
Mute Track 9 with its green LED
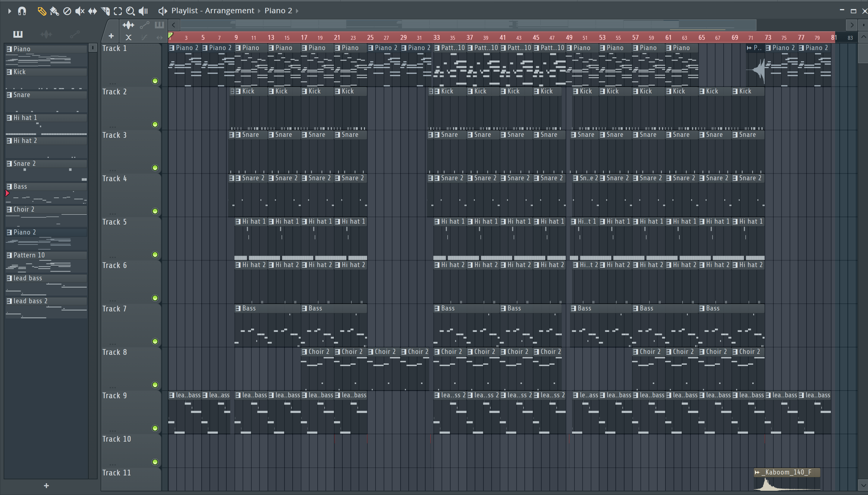click(155, 428)
